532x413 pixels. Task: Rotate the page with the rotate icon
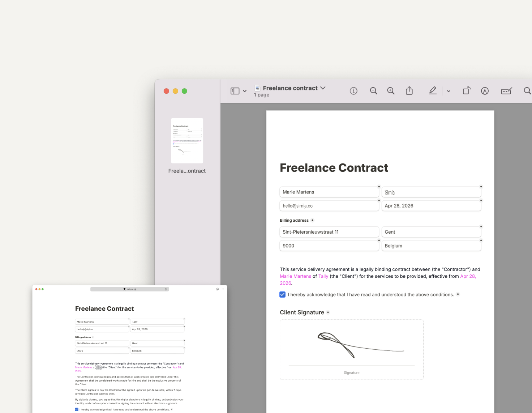(467, 90)
